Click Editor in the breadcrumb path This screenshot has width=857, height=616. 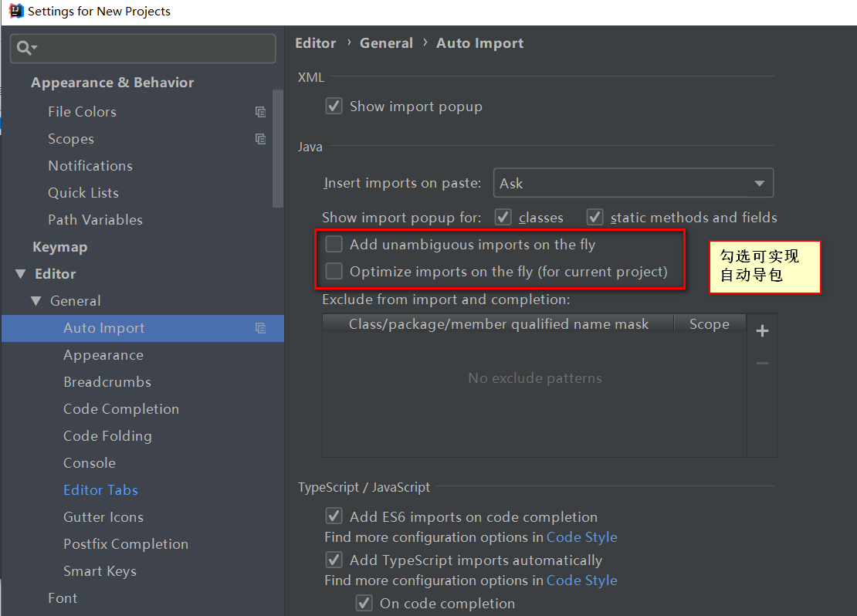pos(315,43)
